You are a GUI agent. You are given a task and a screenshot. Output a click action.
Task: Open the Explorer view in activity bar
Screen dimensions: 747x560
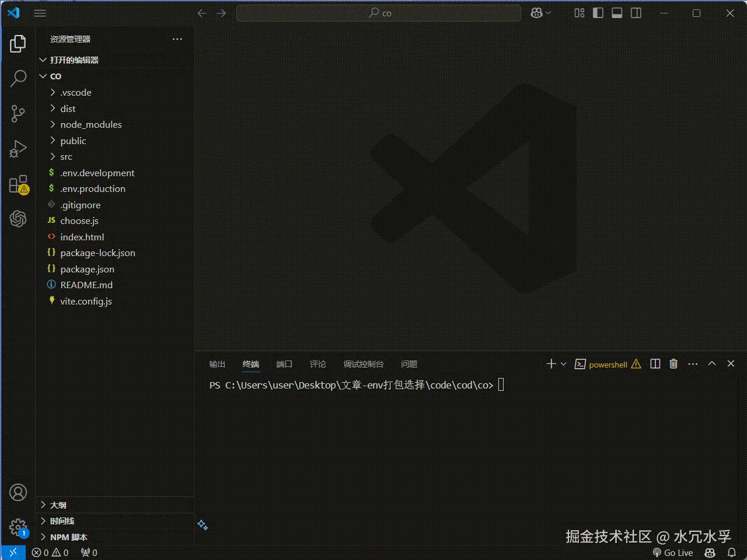point(18,44)
